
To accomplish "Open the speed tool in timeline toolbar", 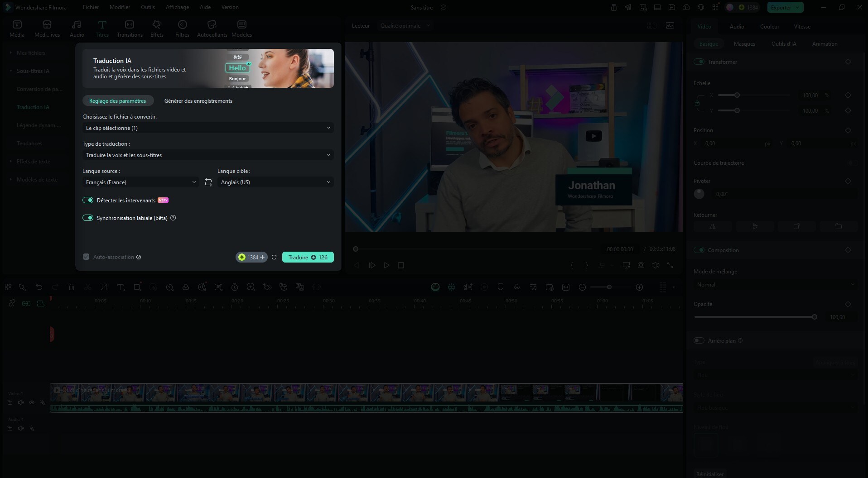I will 169,287.
